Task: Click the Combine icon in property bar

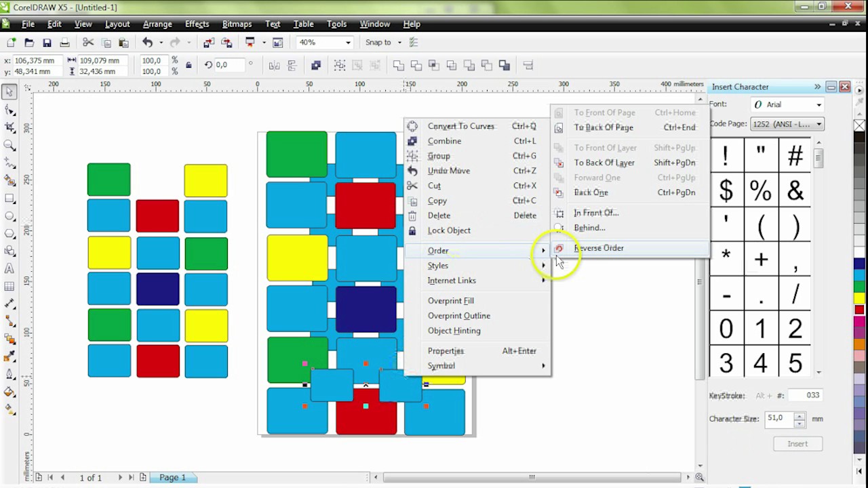Action: click(316, 66)
